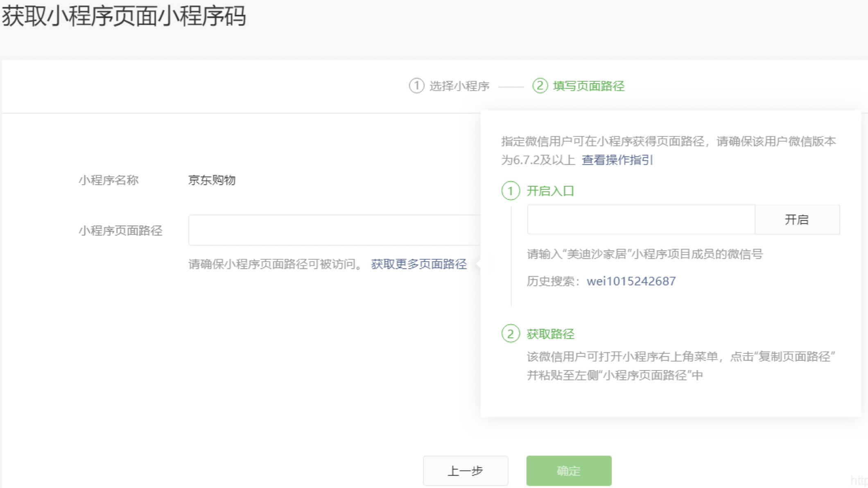Image resolution: width=868 pixels, height=488 pixels.
Task: Click the 开启入口 numbered circle icon
Action: 510,191
